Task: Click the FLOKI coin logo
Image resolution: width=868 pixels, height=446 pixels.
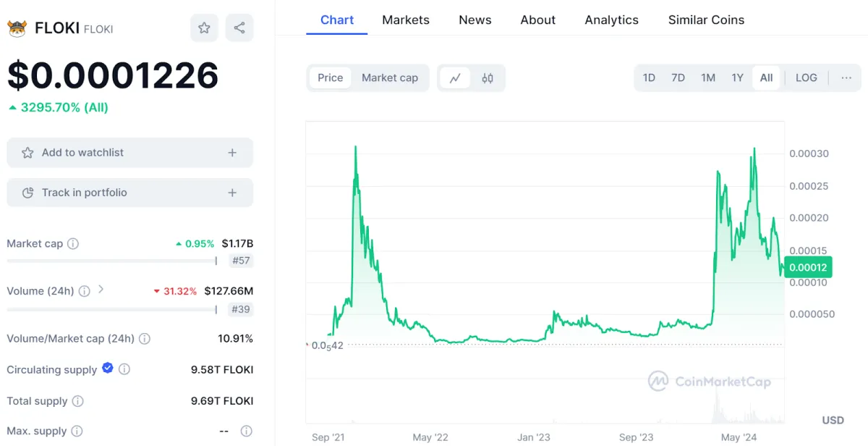Action: coord(17,29)
